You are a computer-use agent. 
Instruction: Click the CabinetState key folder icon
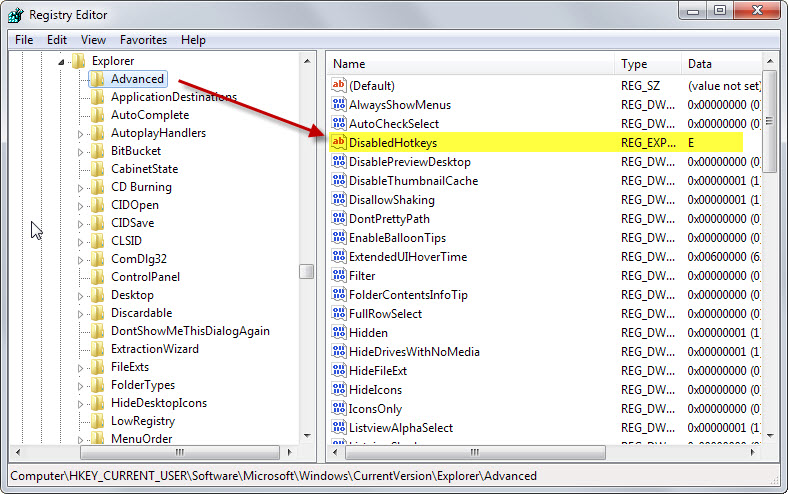[x=98, y=169]
